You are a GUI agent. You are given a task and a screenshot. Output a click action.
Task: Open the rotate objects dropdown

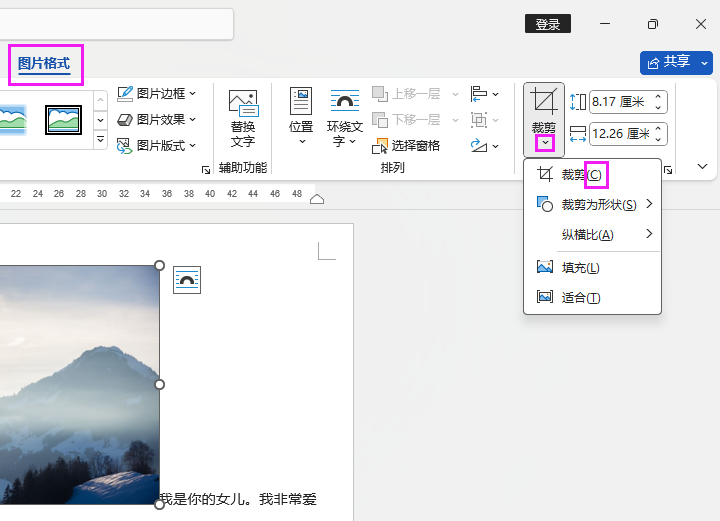(x=484, y=146)
